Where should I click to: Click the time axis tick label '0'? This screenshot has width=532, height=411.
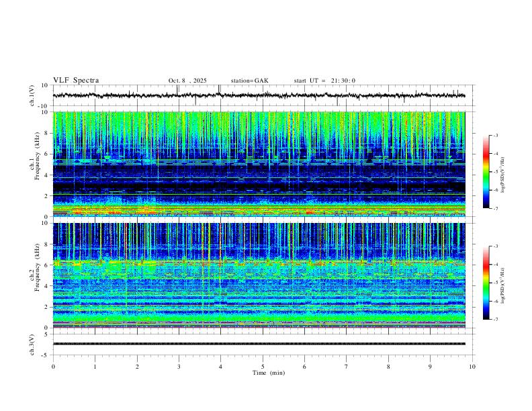click(x=53, y=367)
